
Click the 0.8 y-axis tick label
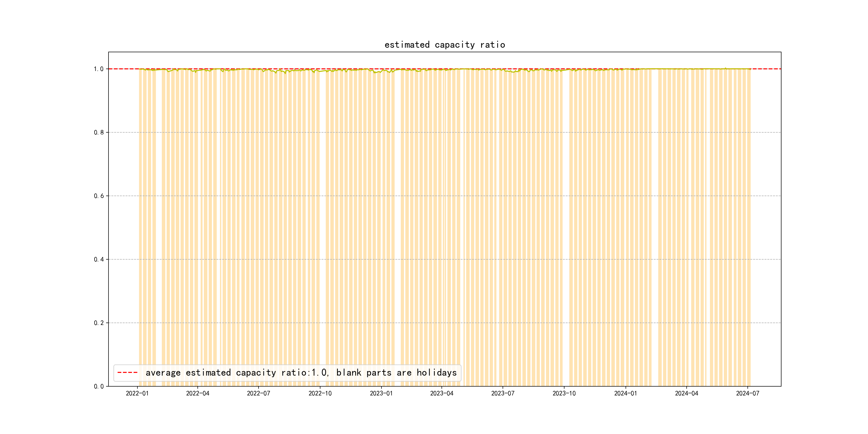[x=99, y=132]
